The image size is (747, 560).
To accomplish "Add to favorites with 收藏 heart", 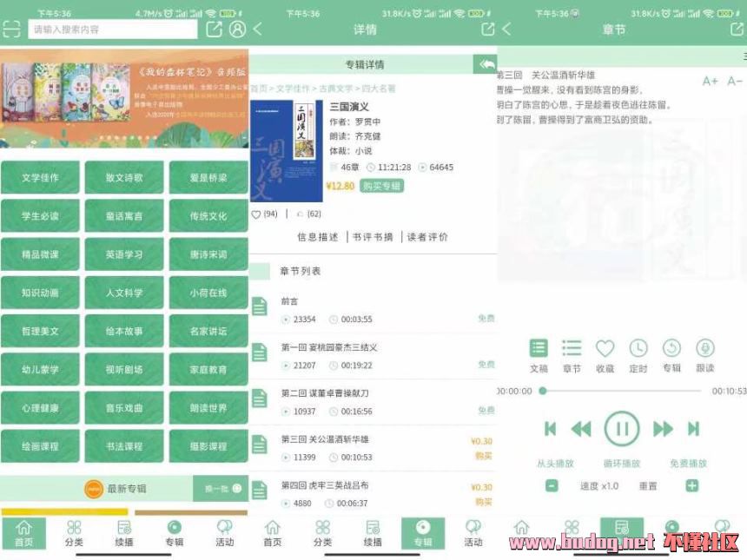I will pyautogui.click(x=605, y=355).
